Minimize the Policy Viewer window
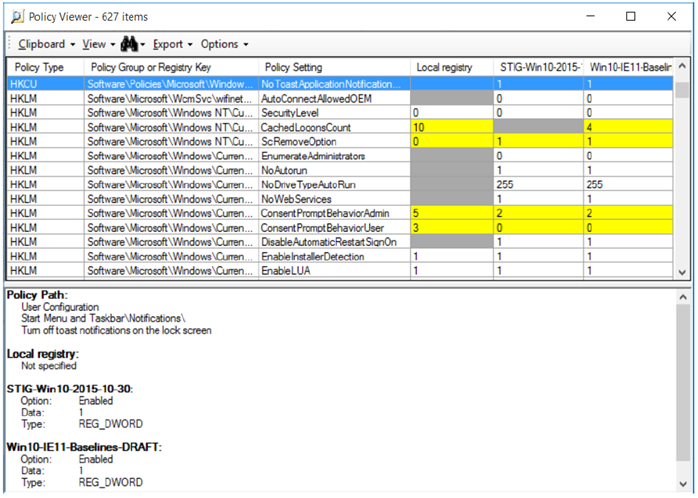Screen dimensions: 698x498 (x=591, y=16)
